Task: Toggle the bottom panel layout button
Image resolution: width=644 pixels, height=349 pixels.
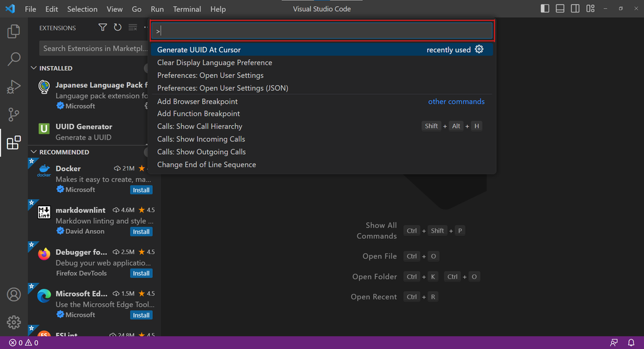Action: click(560, 9)
